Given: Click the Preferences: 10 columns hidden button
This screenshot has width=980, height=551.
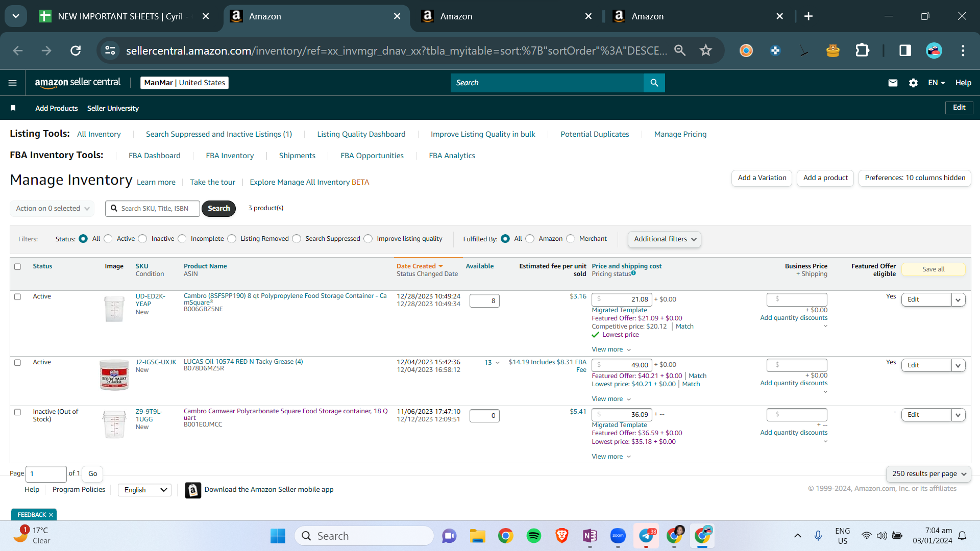Looking at the screenshot, I should 915,178.
